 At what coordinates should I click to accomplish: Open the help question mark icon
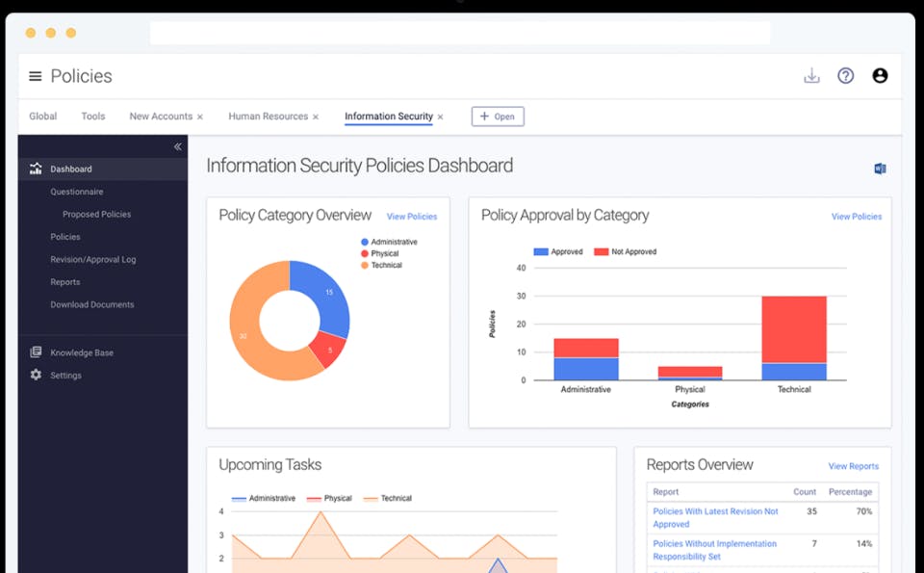[846, 75]
